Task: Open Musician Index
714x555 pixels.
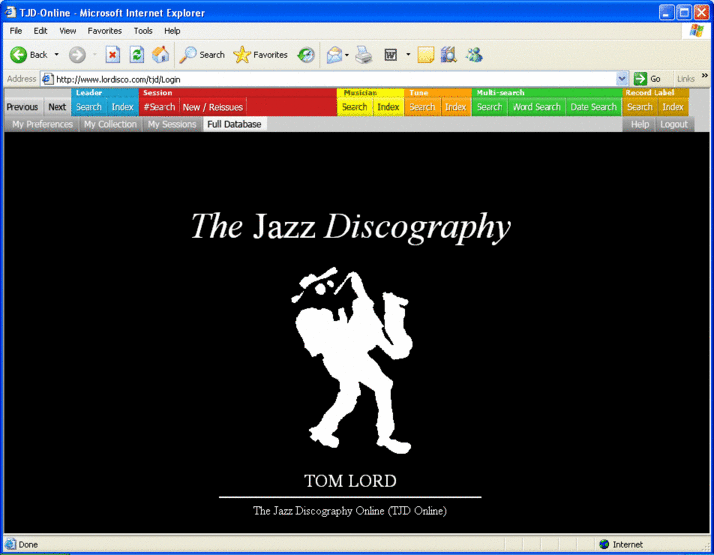Action: [388, 107]
